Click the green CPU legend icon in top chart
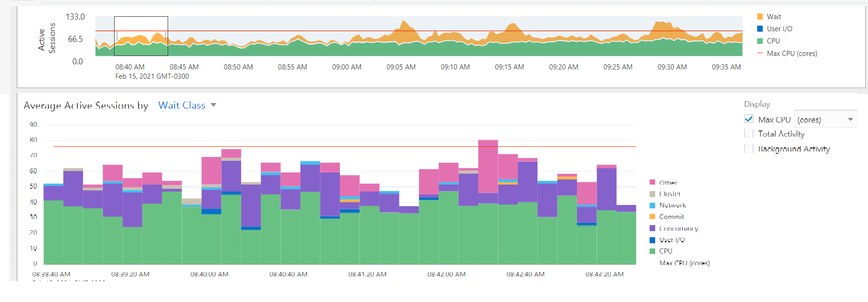868x302 pixels. tap(760, 41)
